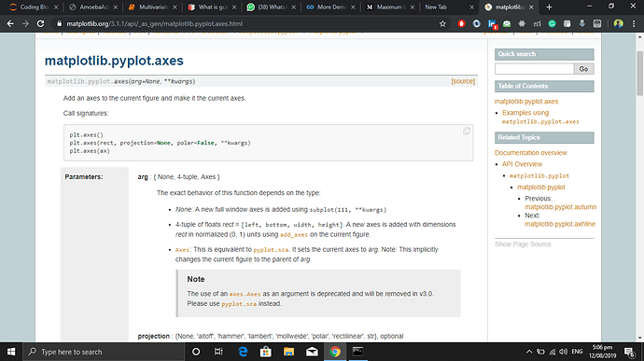Viewport: 644px width, 361px height.
Task: Click the Quick search input field
Action: 535,69
